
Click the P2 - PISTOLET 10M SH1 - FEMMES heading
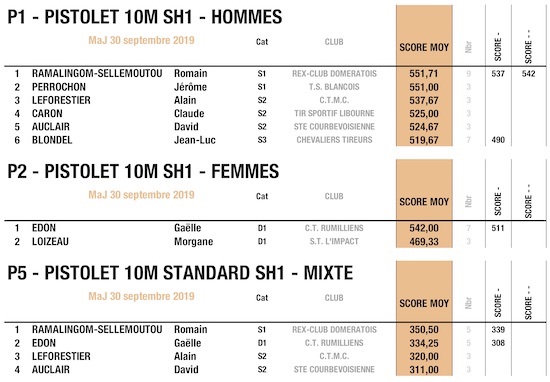click(x=143, y=172)
